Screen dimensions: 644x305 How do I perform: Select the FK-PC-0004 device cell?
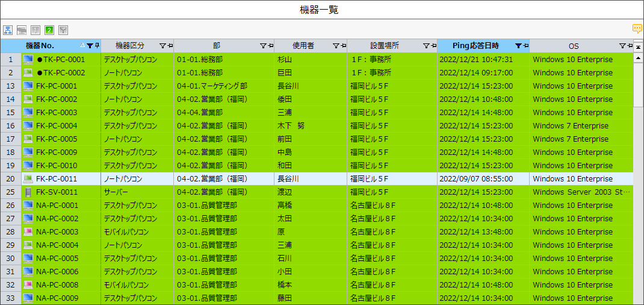tap(57, 126)
